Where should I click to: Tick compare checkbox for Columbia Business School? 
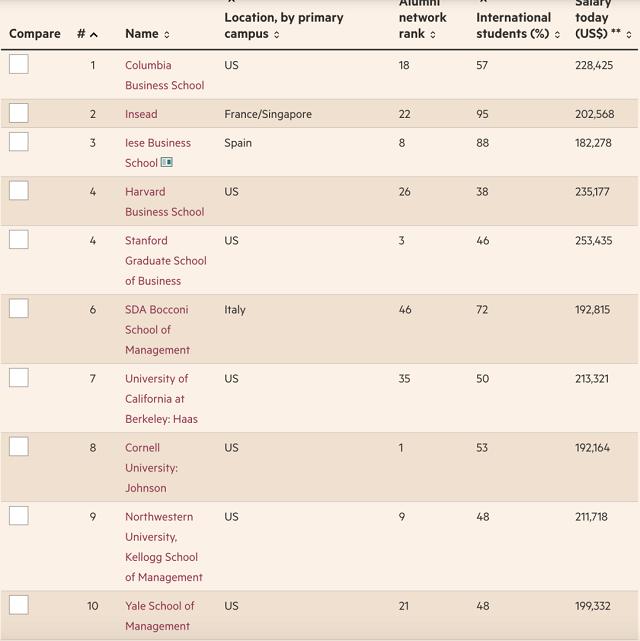click(x=19, y=65)
